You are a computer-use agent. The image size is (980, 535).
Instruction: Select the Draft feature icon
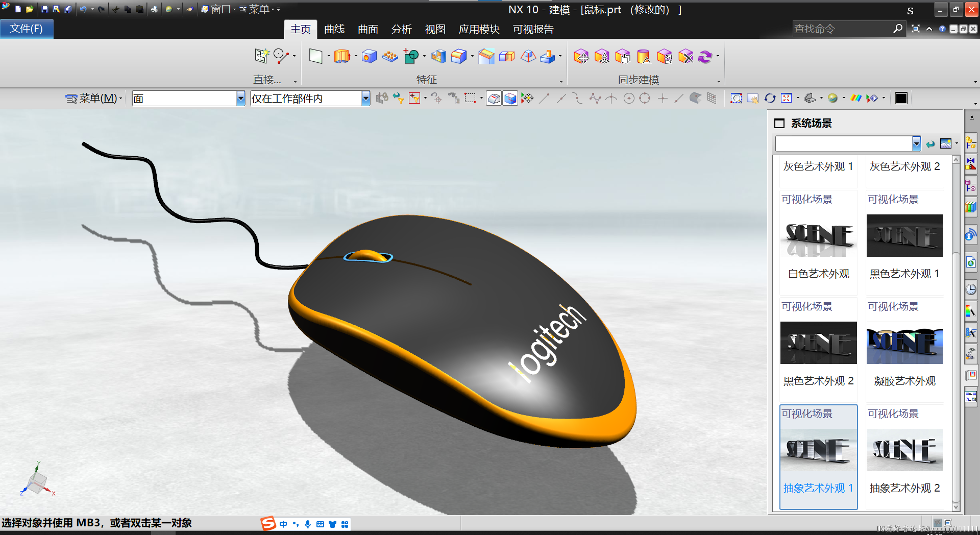(x=528, y=56)
